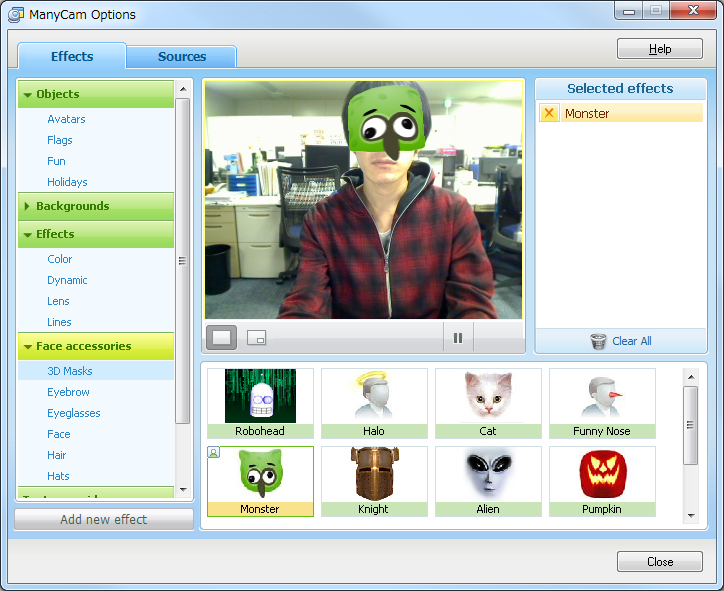This screenshot has height=591, width=724.
Task: Apply the Halo effect thumbnail
Action: 374,403
